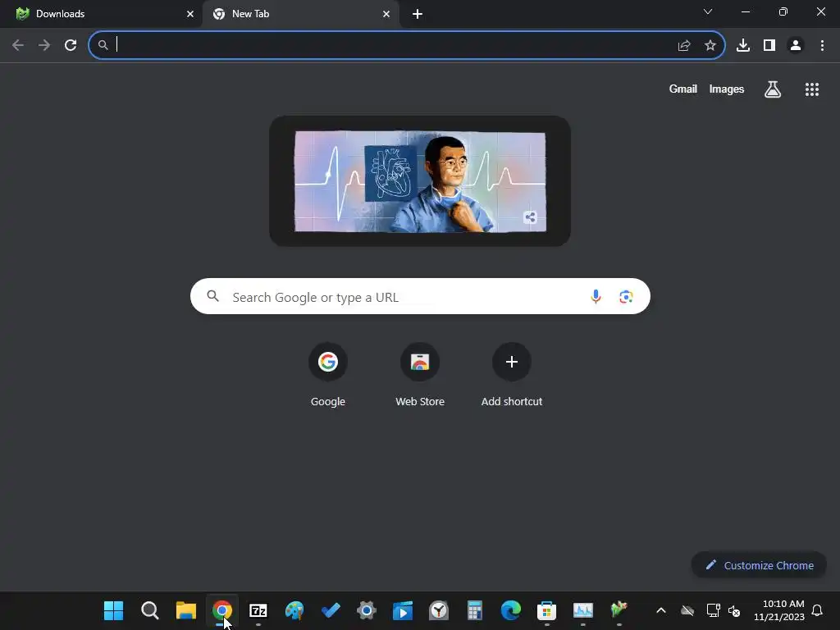Open Chrome three-dot menu
The width and height of the screenshot is (840, 630).
click(822, 46)
